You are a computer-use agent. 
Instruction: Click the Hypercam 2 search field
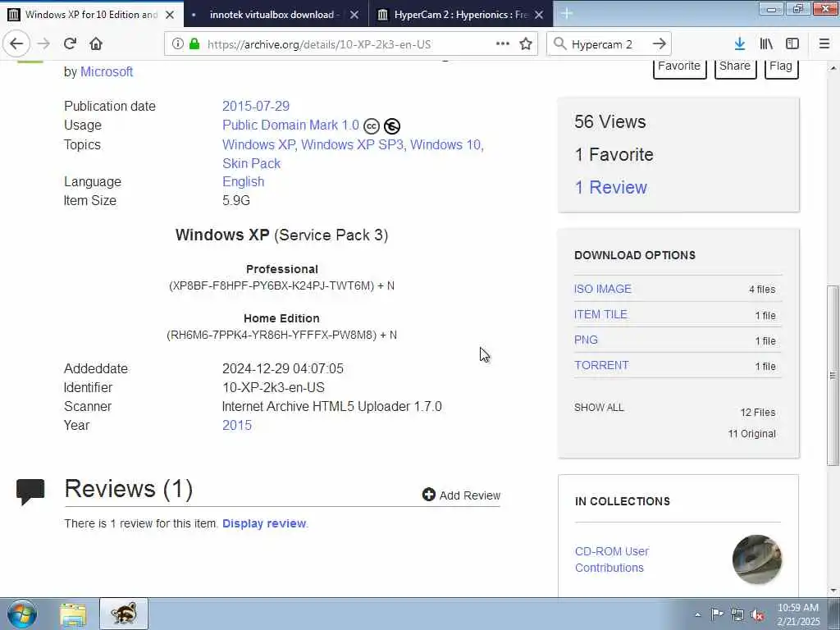tap(608, 44)
